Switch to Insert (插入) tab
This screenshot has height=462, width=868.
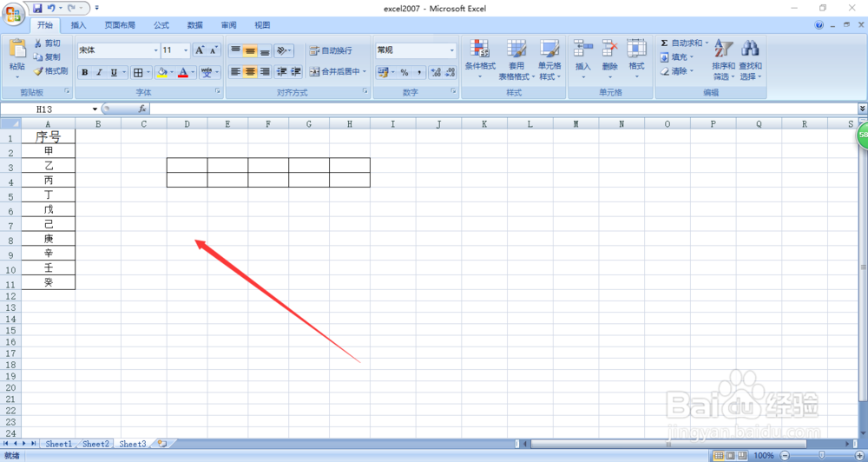[x=79, y=25]
